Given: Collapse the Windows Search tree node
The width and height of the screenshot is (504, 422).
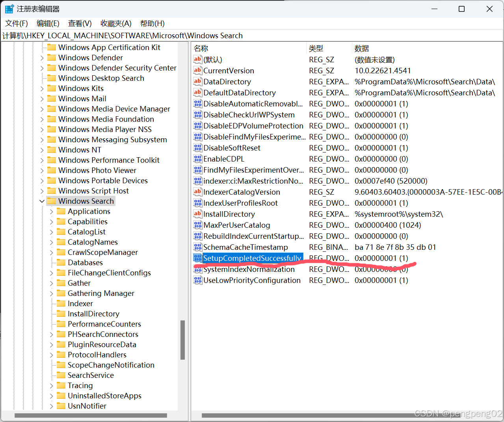Looking at the screenshot, I should click(x=42, y=201).
